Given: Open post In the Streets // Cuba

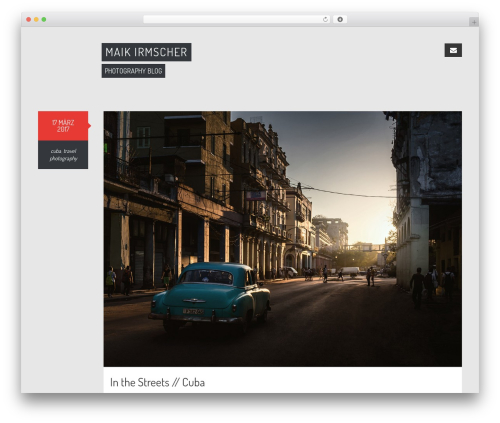Looking at the screenshot, I should pyautogui.click(x=157, y=382).
